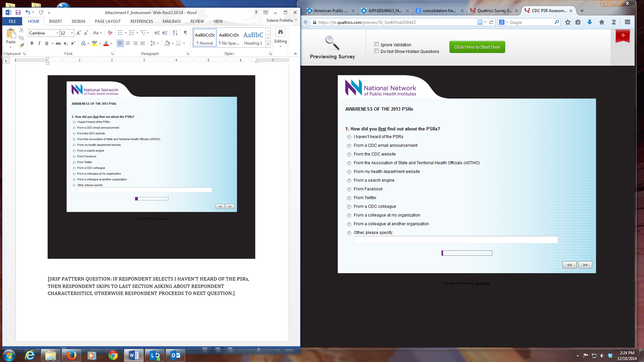
Task: Expand the Styles gallery more arrow
Action: point(268,44)
